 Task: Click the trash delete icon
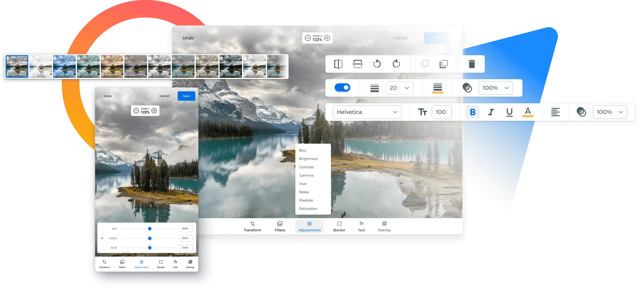(x=472, y=64)
